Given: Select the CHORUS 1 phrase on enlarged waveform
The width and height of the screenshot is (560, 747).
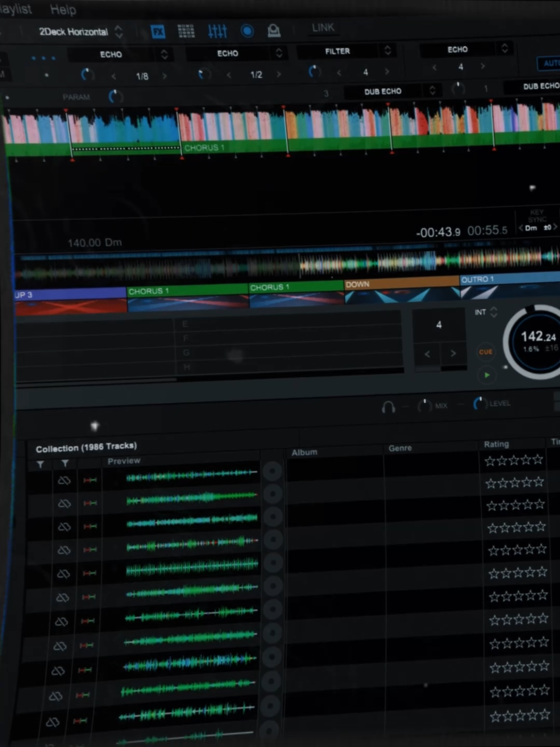Looking at the screenshot, I should (x=204, y=148).
